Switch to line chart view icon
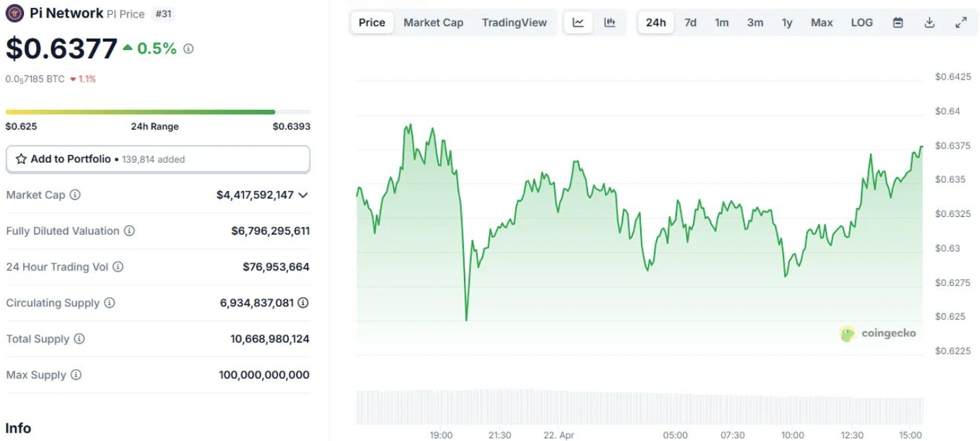 578,23
